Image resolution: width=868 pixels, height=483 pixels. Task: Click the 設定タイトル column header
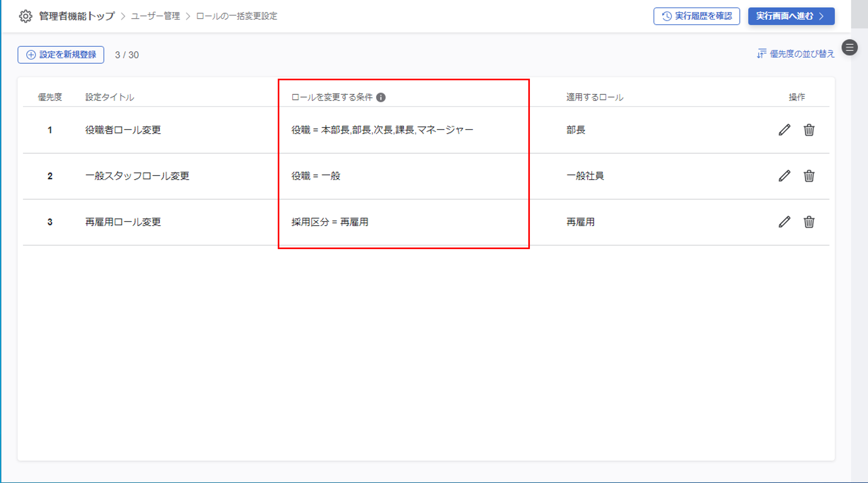tap(109, 97)
